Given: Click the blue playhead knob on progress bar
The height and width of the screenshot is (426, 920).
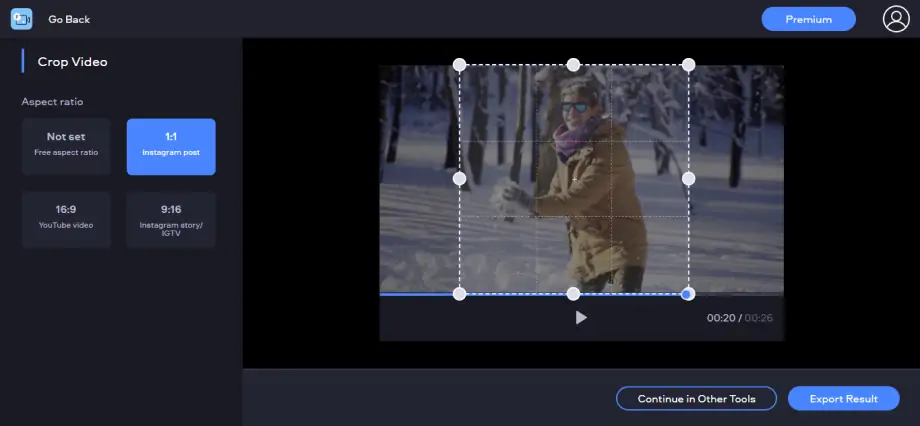Looking at the screenshot, I should click(x=688, y=293).
